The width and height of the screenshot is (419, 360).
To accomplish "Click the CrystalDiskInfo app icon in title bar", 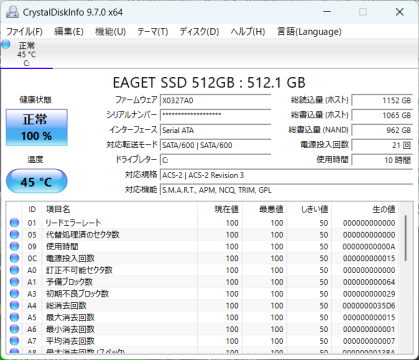I will pyautogui.click(x=12, y=12).
